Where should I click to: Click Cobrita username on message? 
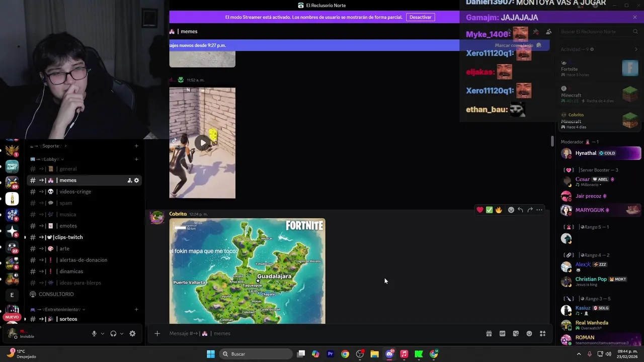(x=178, y=214)
